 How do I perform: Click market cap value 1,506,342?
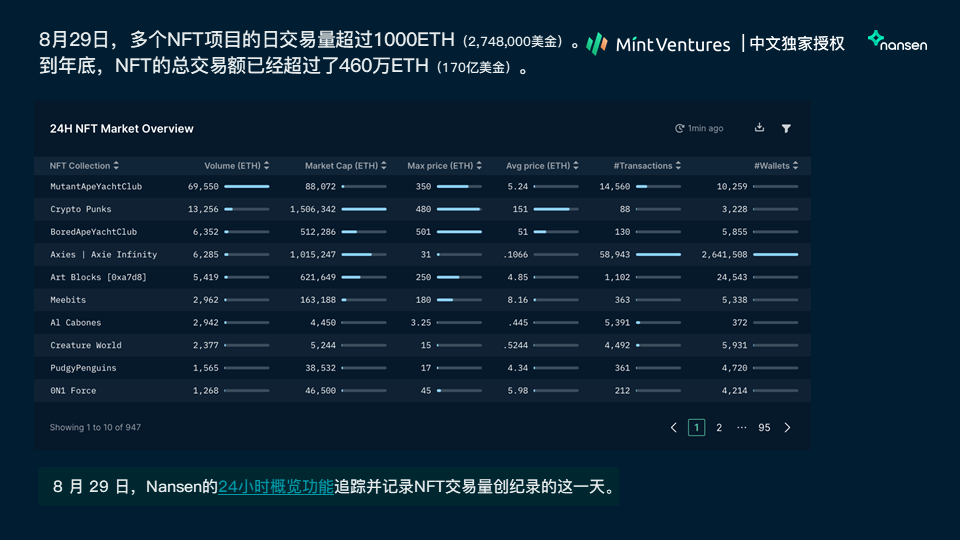[313, 209]
